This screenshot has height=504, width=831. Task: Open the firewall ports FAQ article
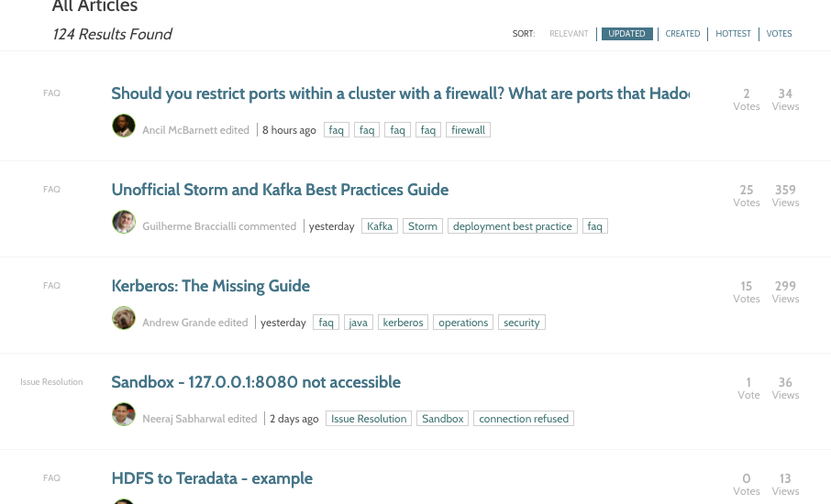coord(400,93)
